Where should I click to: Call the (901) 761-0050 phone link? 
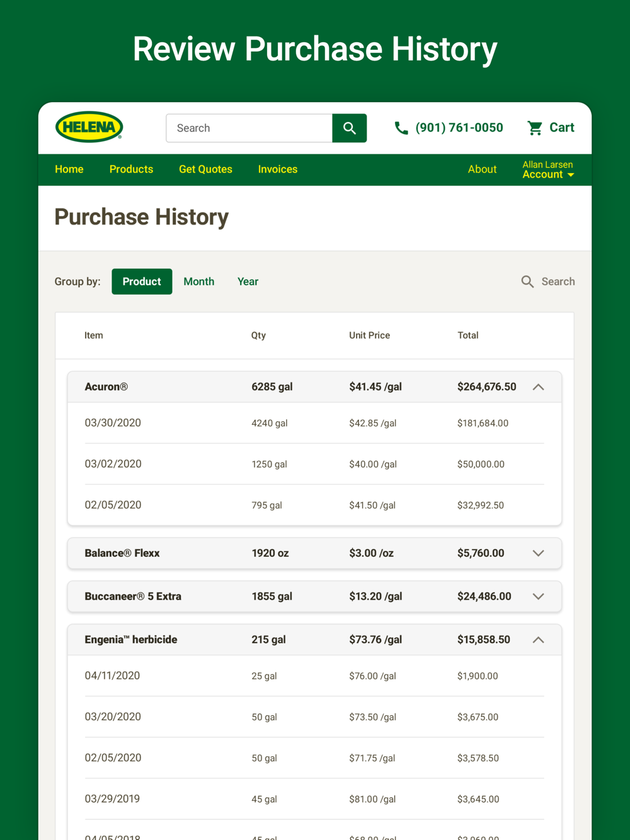pos(459,128)
